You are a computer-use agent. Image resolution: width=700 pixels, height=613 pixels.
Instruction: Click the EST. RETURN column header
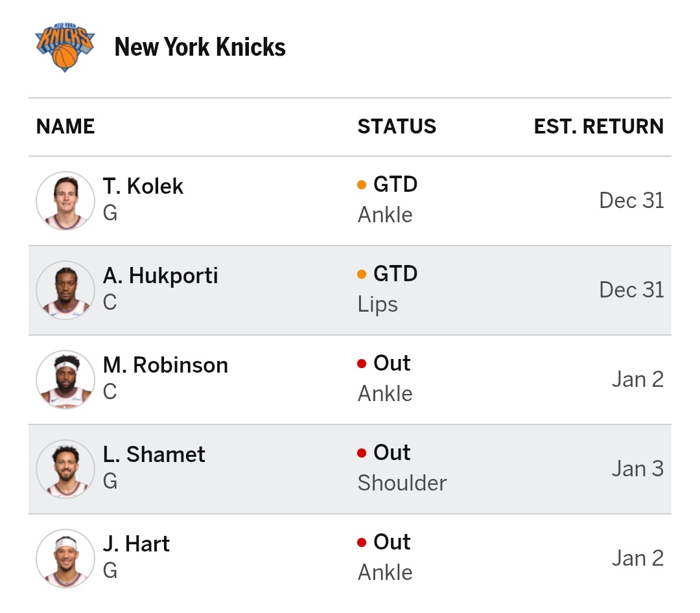(x=598, y=126)
